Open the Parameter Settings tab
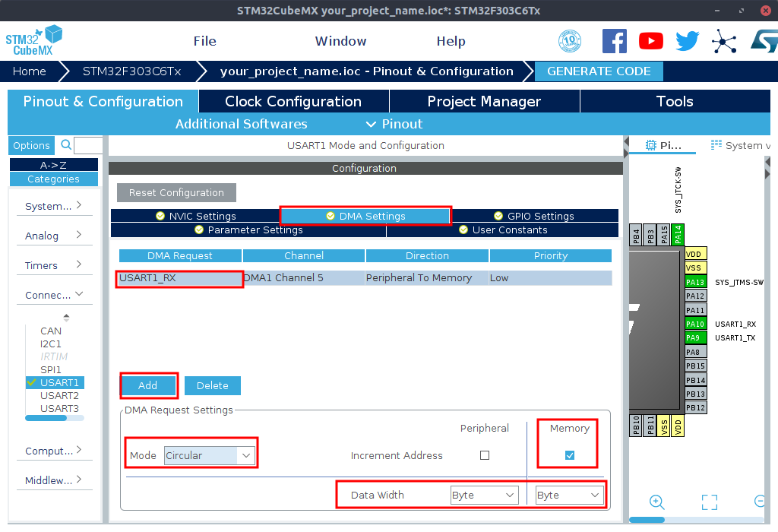The image size is (778, 532). pyautogui.click(x=248, y=230)
